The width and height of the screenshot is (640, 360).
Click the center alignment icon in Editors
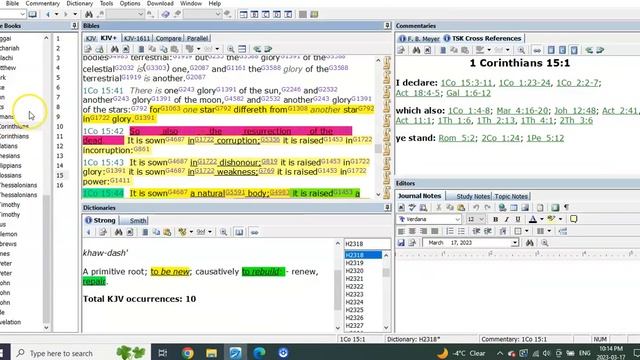click(412, 231)
